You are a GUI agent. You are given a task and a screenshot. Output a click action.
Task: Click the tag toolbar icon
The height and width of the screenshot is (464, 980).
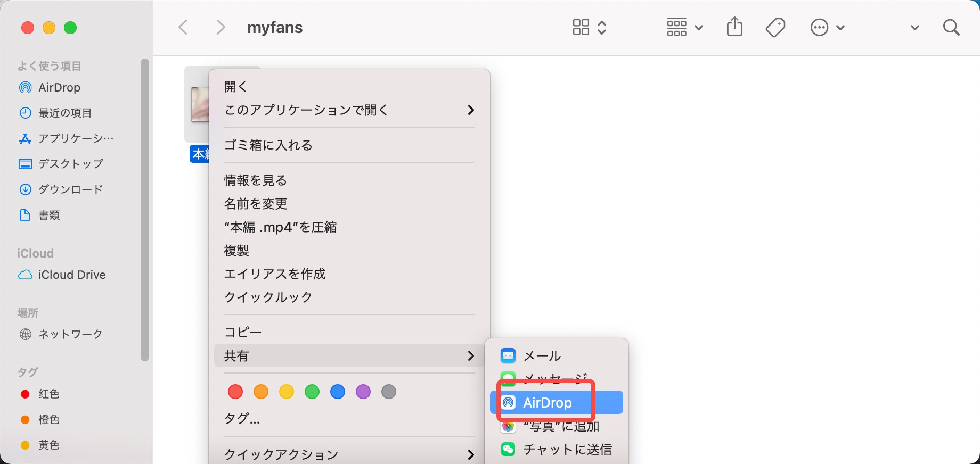tap(775, 27)
